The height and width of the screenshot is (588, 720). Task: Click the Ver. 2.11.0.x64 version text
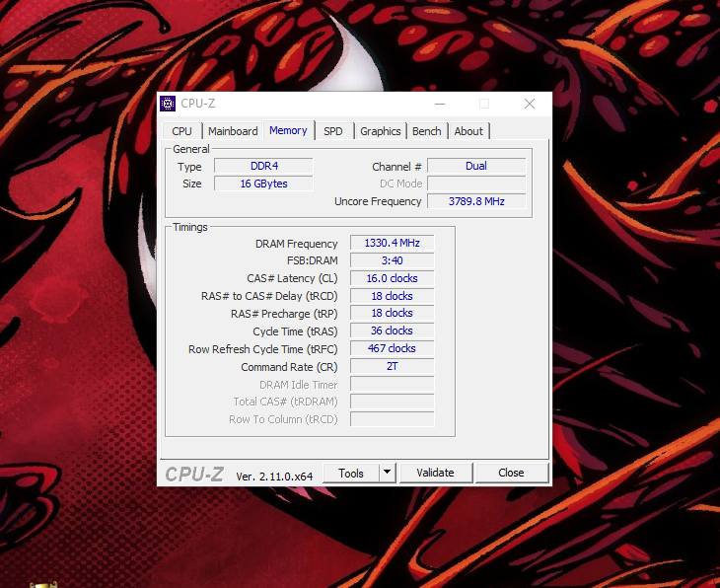[x=274, y=477]
